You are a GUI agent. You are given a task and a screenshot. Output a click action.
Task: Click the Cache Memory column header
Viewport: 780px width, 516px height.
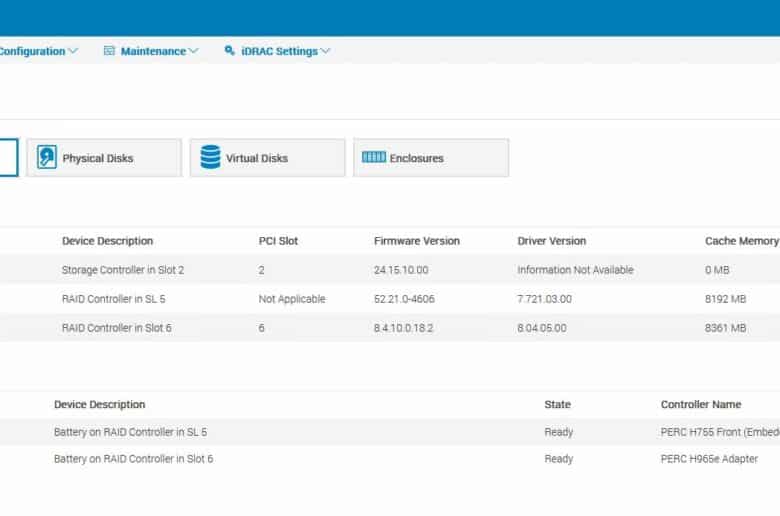tap(742, 241)
